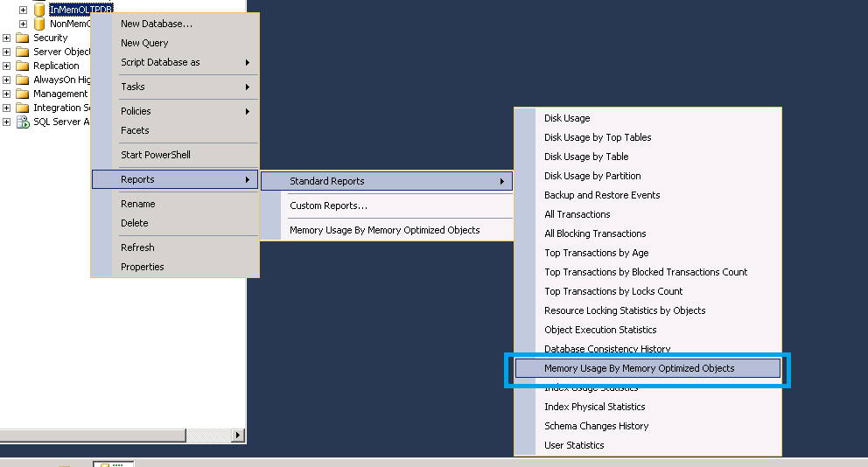Click the horizontal scrollbar right arrow
Image resolution: width=868 pixels, height=467 pixels.
[x=237, y=435]
